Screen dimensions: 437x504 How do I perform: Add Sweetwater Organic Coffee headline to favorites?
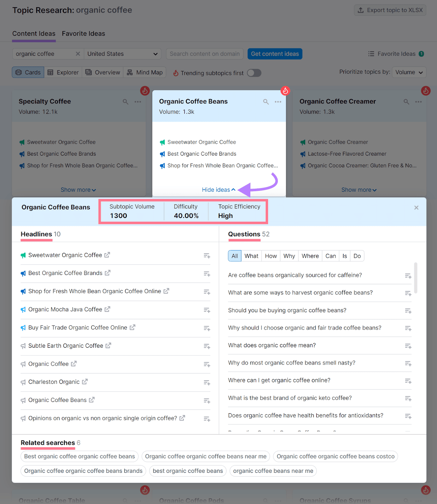coord(207,256)
